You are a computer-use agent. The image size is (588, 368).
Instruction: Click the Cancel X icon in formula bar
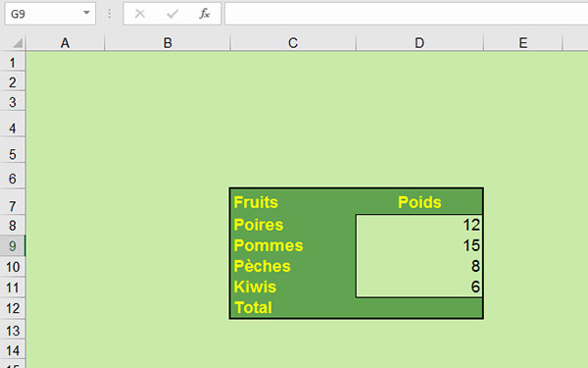click(140, 14)
